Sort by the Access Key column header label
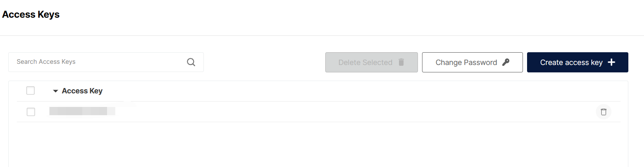Screen dimensions: 644x167 (82, 91)
